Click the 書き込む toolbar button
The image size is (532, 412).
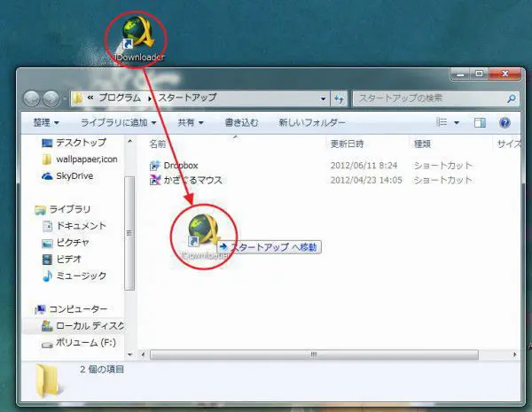coord(241,122)
